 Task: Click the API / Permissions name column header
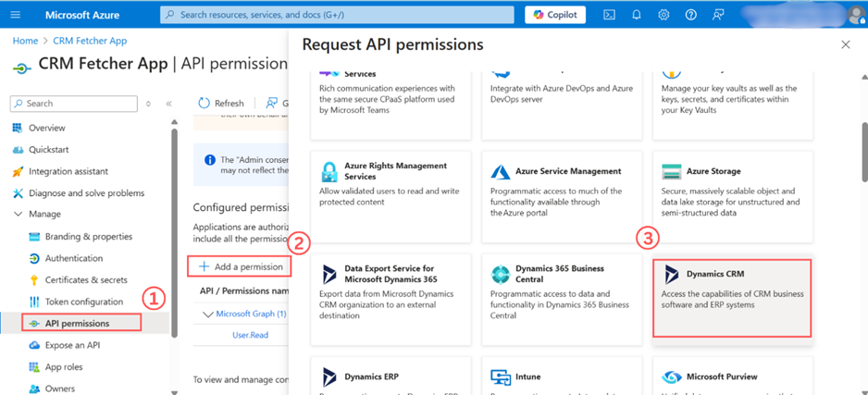pyautogui.click(x=244, y=290)
